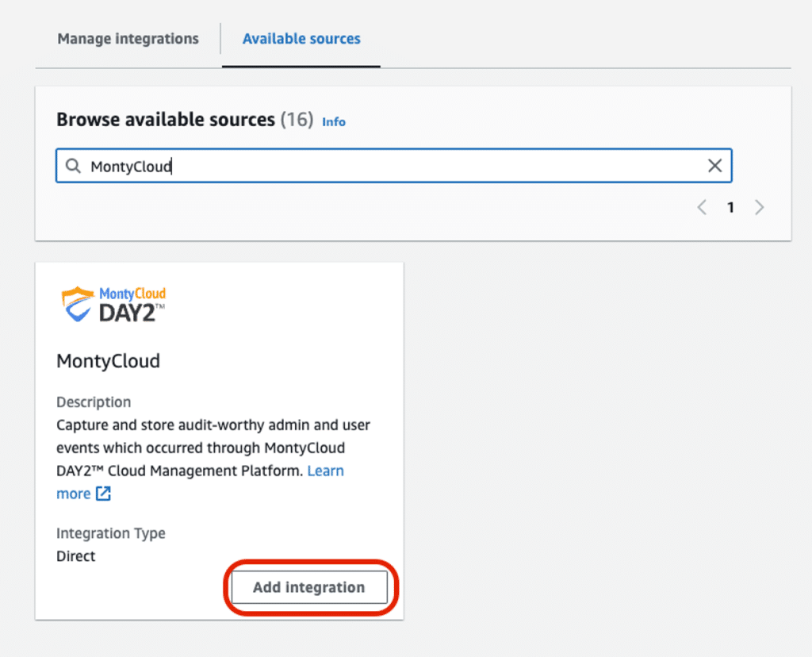
Task: Go to next page with right chevron
Action: tap(760, 208)
